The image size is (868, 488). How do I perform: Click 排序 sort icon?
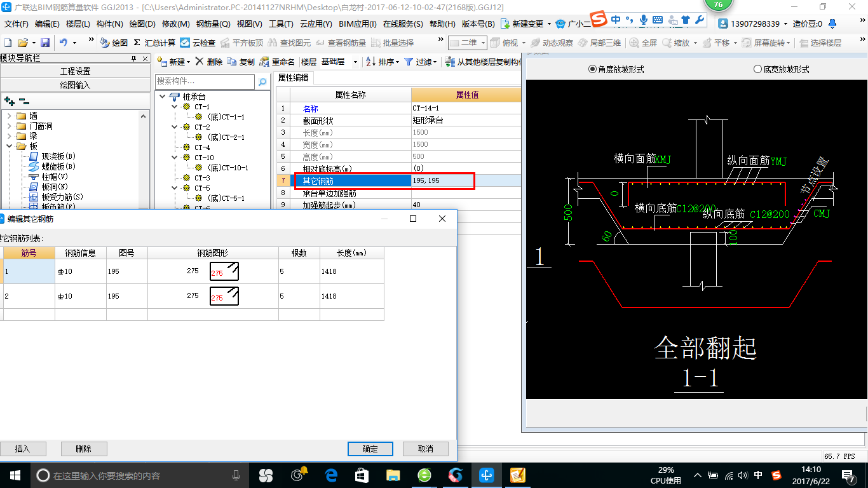[371, 62]
